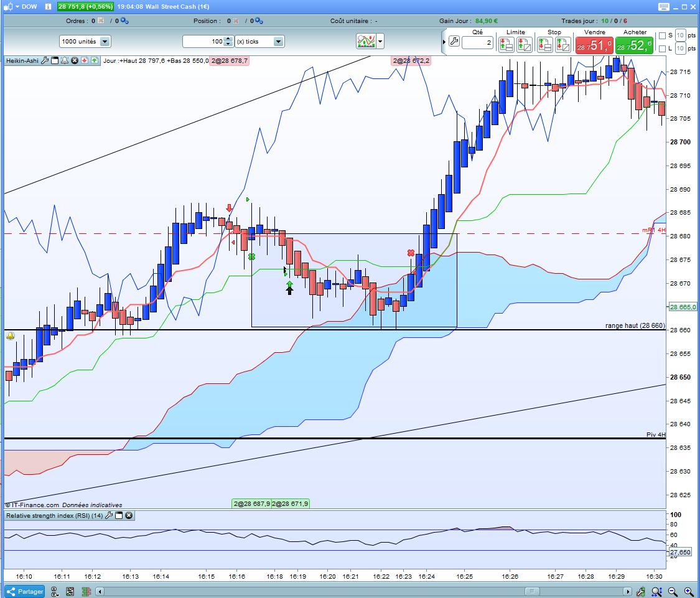Click the RSI panel window icon

click(x=119, y=515)
